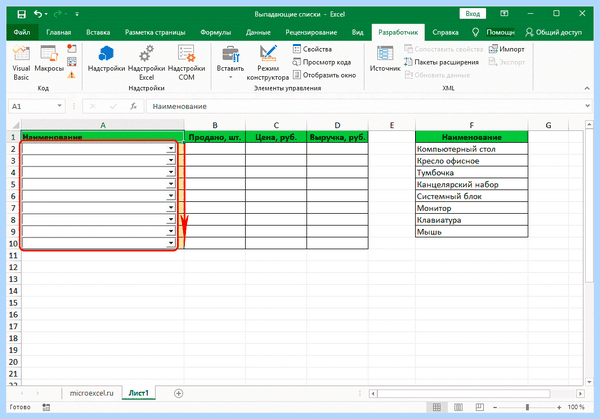Add a new sheet with plus icon
Screen dimensions: 600x419
click(178, 393)
